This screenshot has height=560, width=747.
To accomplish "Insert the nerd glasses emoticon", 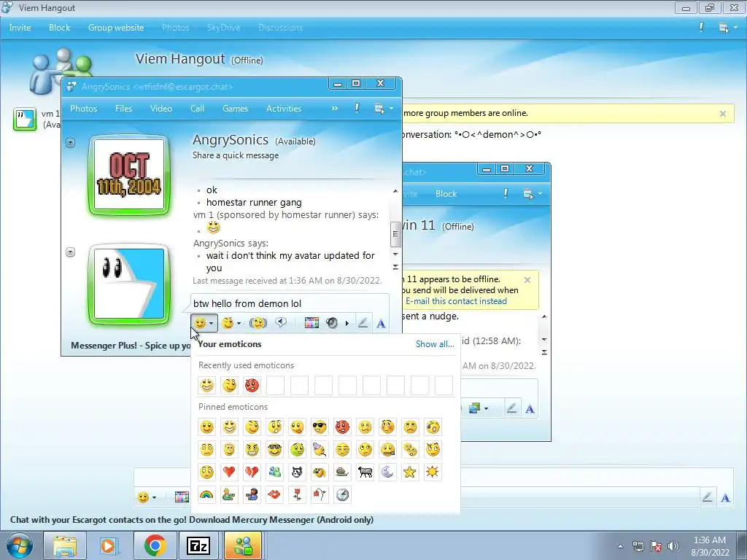I will [274, 449].
